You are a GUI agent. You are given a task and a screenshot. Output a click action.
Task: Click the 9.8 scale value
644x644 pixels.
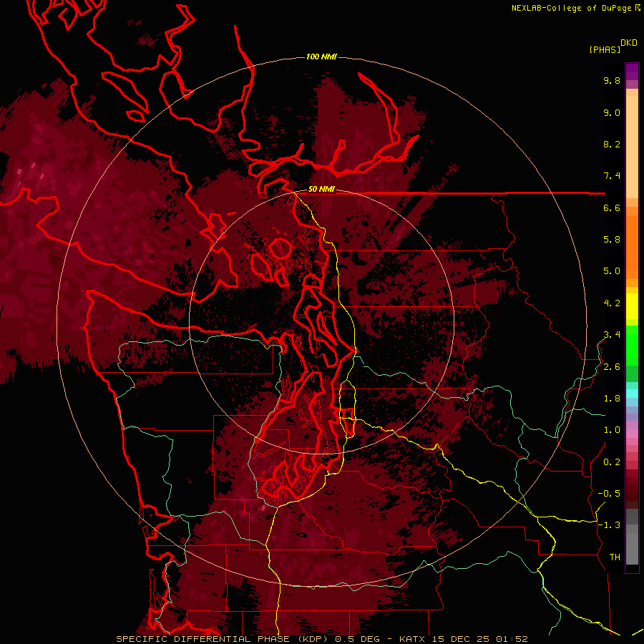point(612,80)
